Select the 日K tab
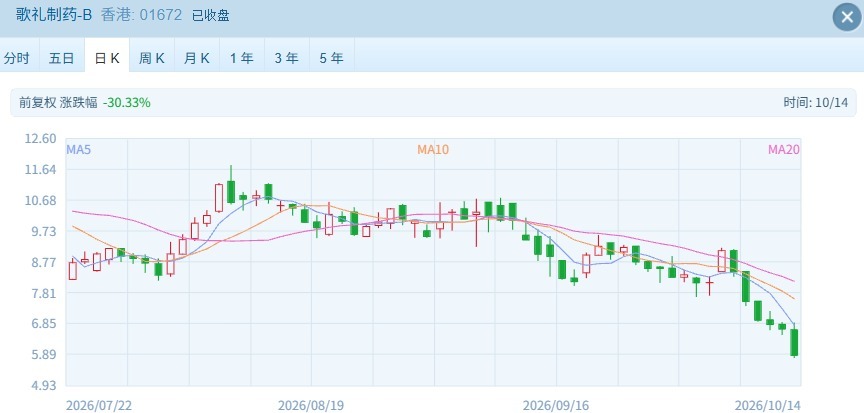Viewport: 864px width, 413px height. [x=107, y=58]
